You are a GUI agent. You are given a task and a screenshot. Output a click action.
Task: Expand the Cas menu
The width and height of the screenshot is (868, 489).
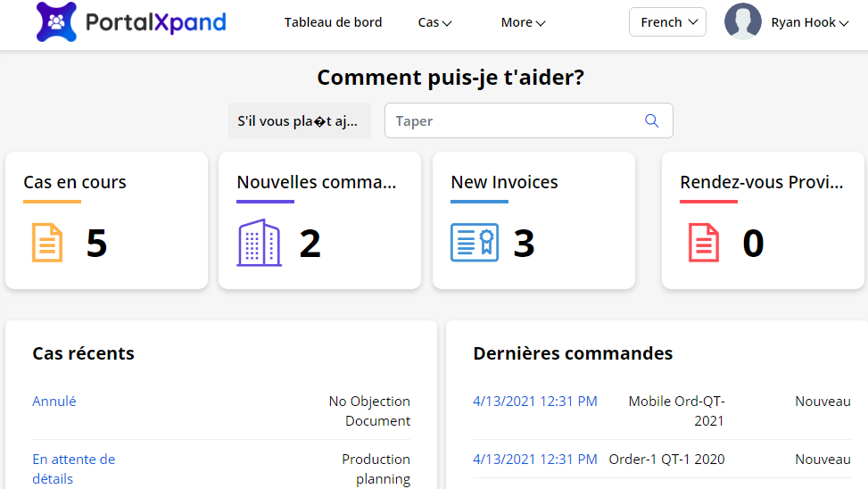pos(434,22)
